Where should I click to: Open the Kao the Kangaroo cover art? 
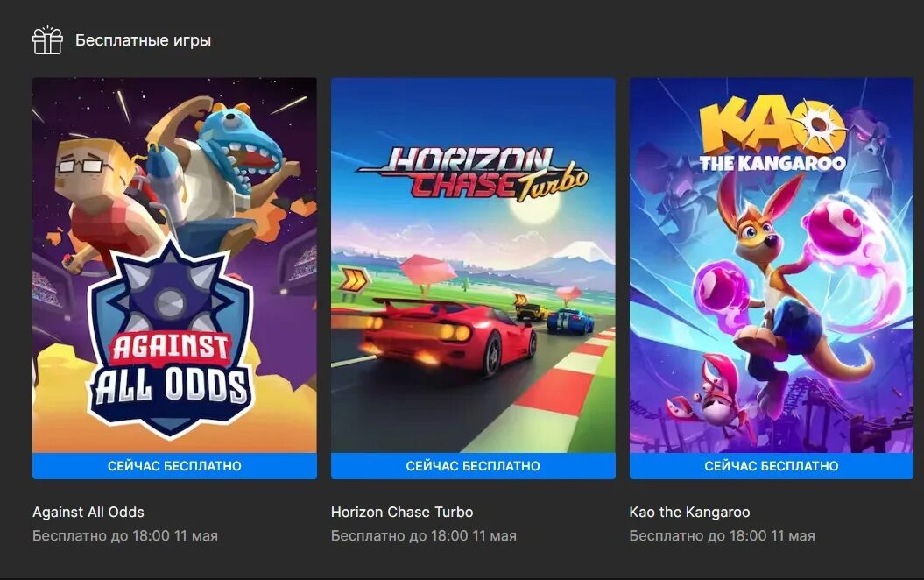[772, 265]
